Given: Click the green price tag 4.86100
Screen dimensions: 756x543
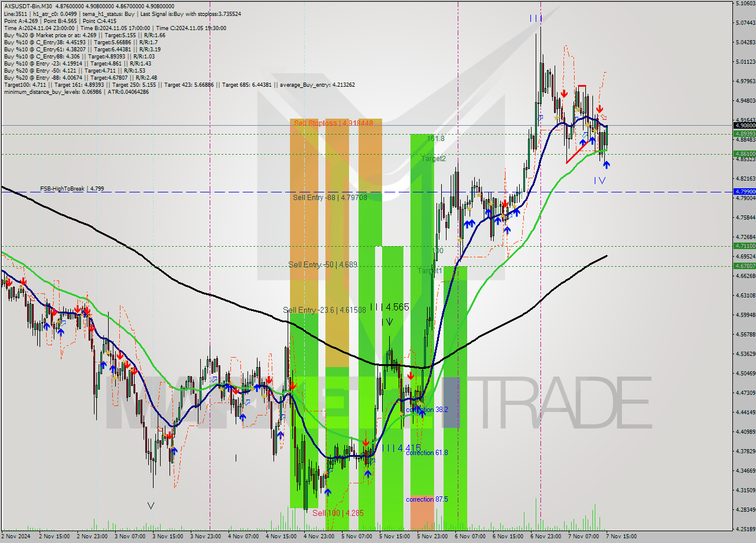Looking at the screenshot, I should 744,153.
